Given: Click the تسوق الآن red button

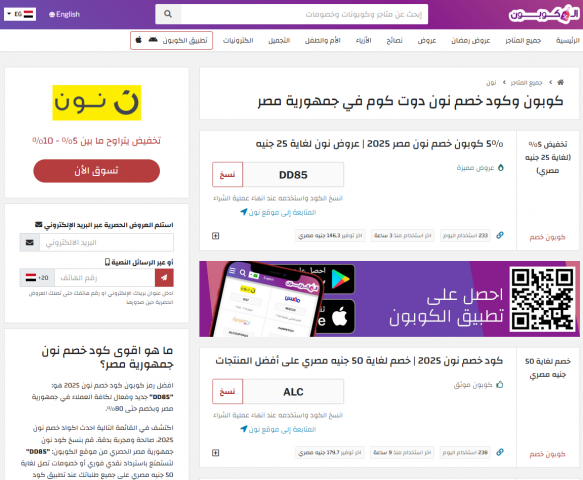Looking at the screenshot, I should pyautogui.click(x=97, y=171).
